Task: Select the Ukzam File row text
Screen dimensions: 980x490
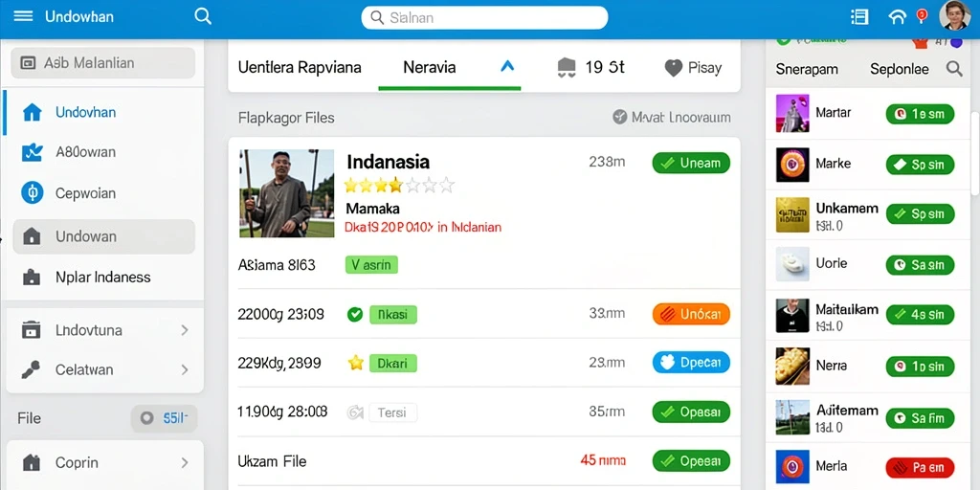Action: click(272, 462)
